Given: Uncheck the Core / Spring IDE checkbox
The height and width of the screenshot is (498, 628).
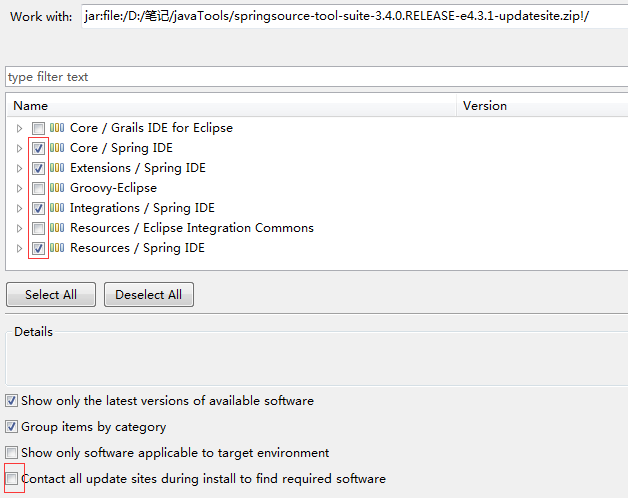Looking at the screenshot, I should tap(38, 148).
